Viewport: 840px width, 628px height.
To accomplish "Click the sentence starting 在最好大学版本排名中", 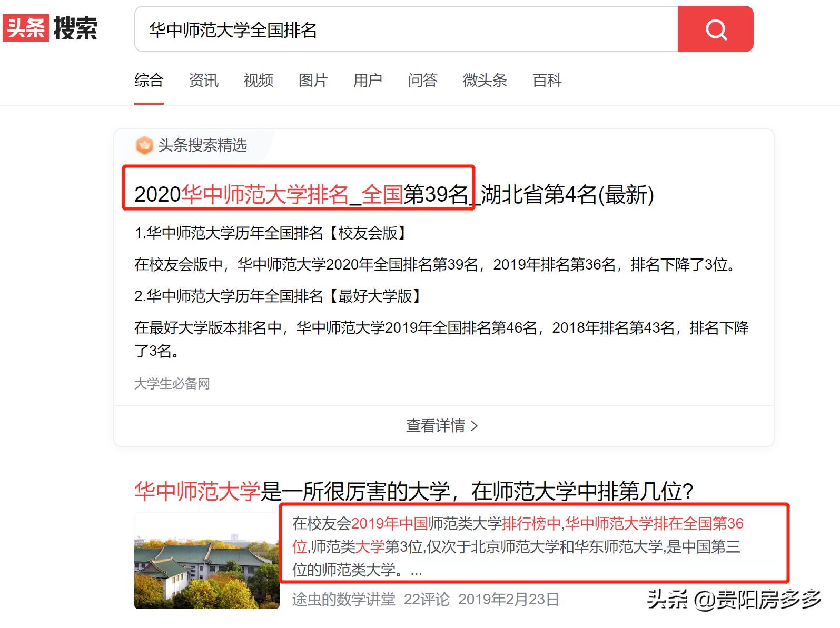I will [x=441, y=339].
